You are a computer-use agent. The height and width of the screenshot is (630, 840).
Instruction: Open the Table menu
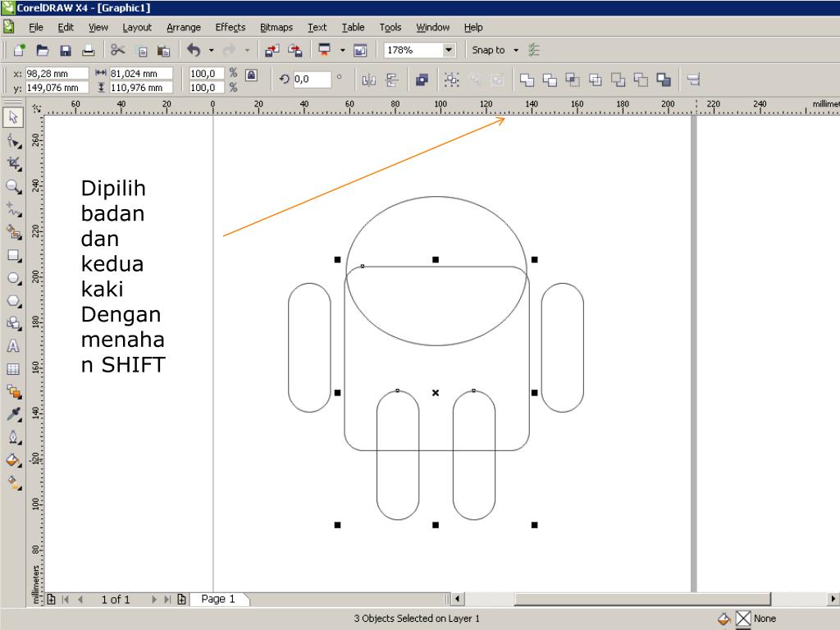coord(353,27)
